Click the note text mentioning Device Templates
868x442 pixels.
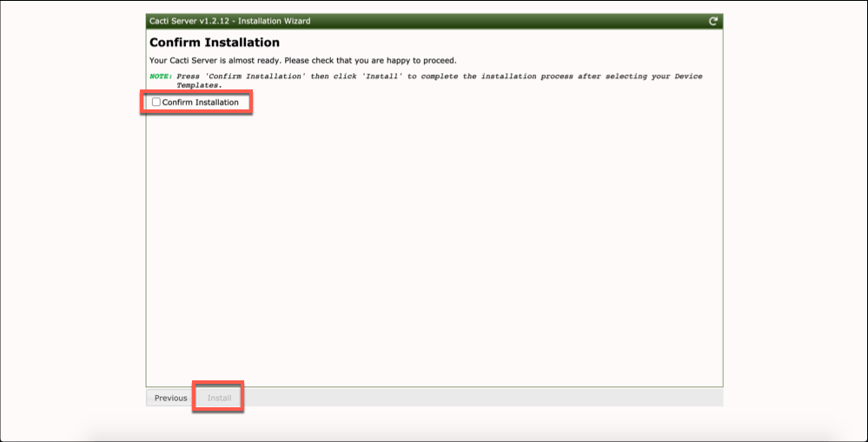pos(440,81)
